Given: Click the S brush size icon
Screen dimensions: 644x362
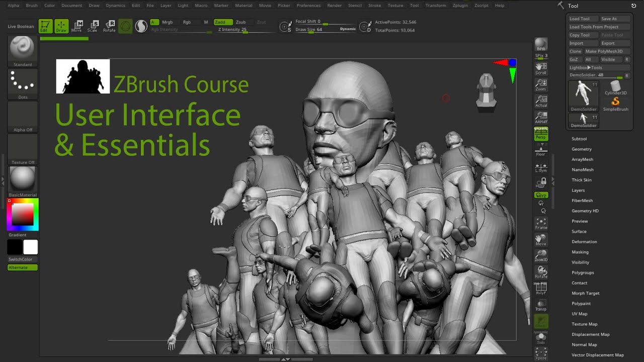Looking at the screenshot, I should pos(286,27).
